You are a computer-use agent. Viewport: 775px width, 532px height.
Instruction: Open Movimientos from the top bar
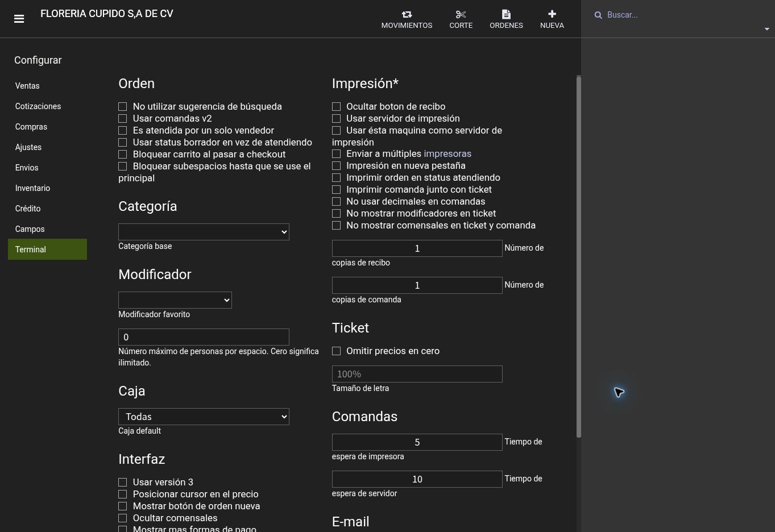tap(407, 19)
